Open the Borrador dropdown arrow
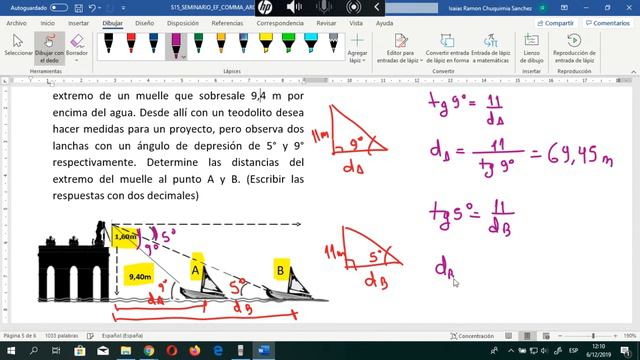The image size is (640, 360). (x=77, y=60)
